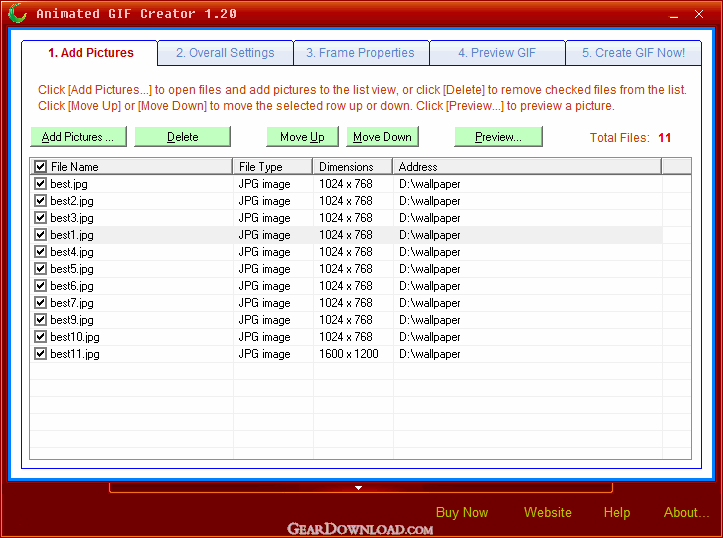Go to the Preview GIF tab
The image size is (723, 538).
point(497,53)
